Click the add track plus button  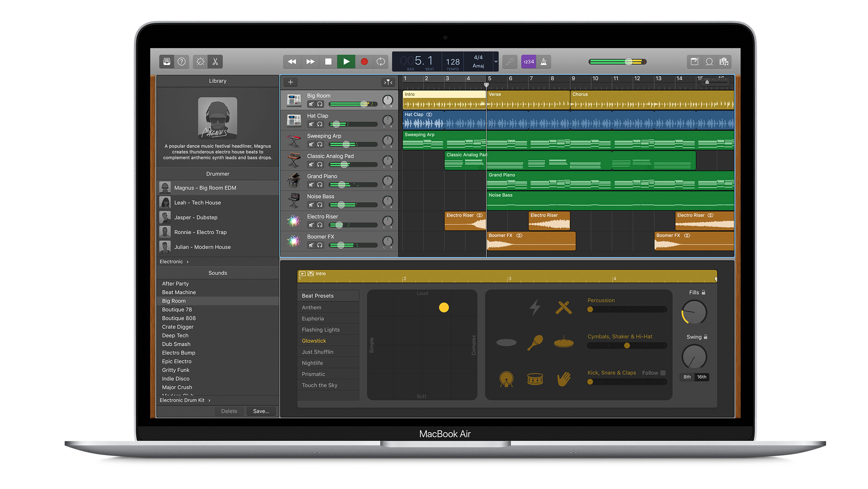(291, 82)
